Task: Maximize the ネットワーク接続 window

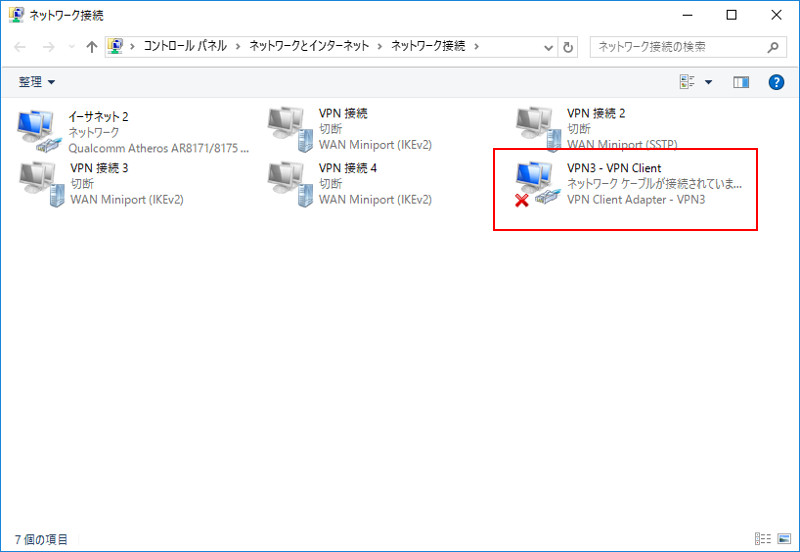Action: tap(731, 15)
